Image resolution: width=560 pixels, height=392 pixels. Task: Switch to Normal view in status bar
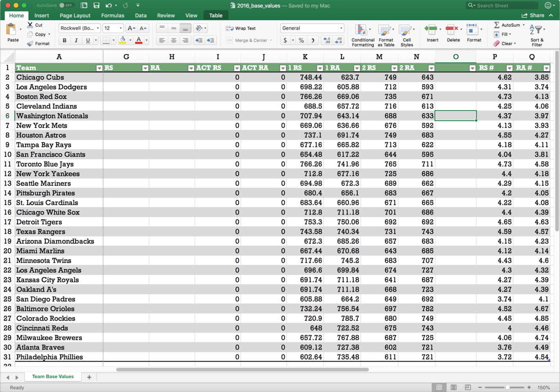point(439,387)
